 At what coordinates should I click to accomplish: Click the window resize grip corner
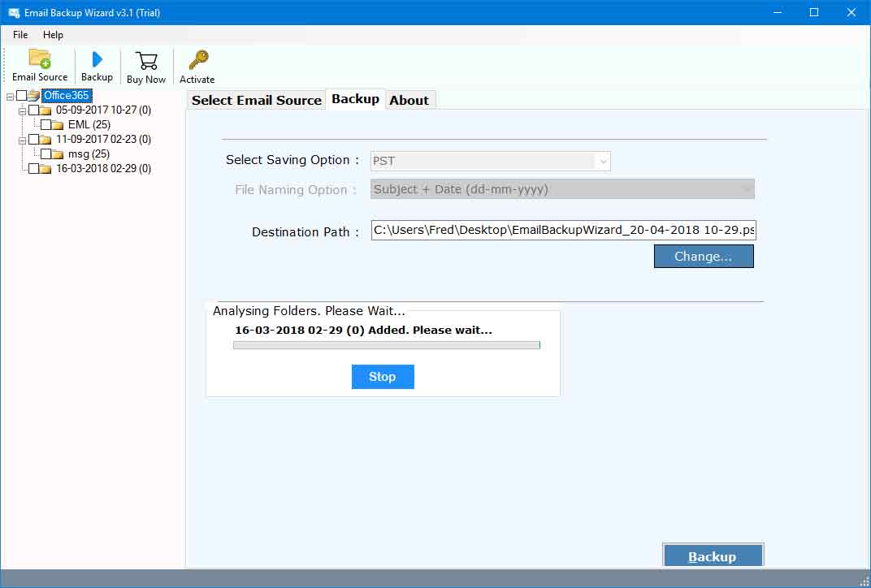[864, 581]
